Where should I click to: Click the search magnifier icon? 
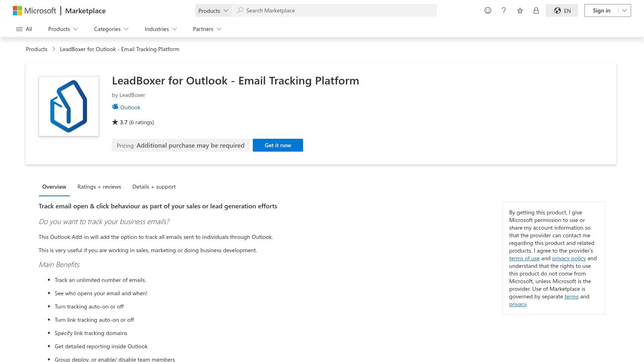(240, 10)
